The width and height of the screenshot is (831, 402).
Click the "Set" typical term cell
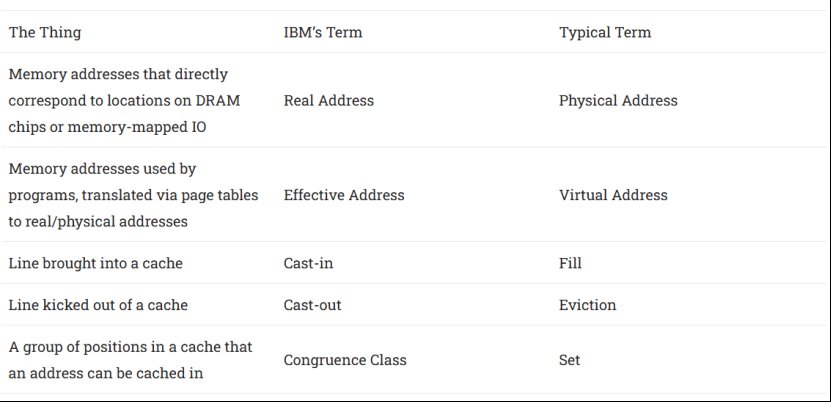(x=569, y=360)
